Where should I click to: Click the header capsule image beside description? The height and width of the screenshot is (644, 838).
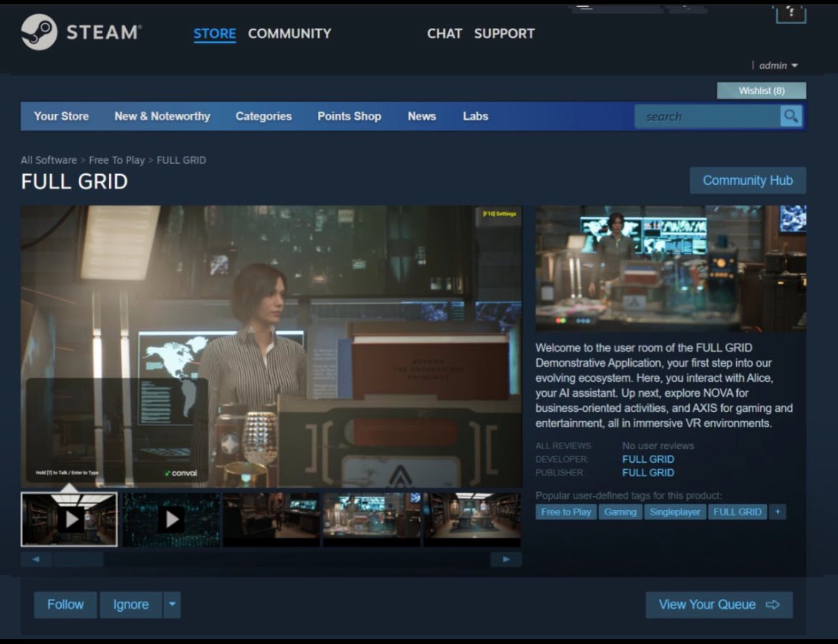[670, 269]
